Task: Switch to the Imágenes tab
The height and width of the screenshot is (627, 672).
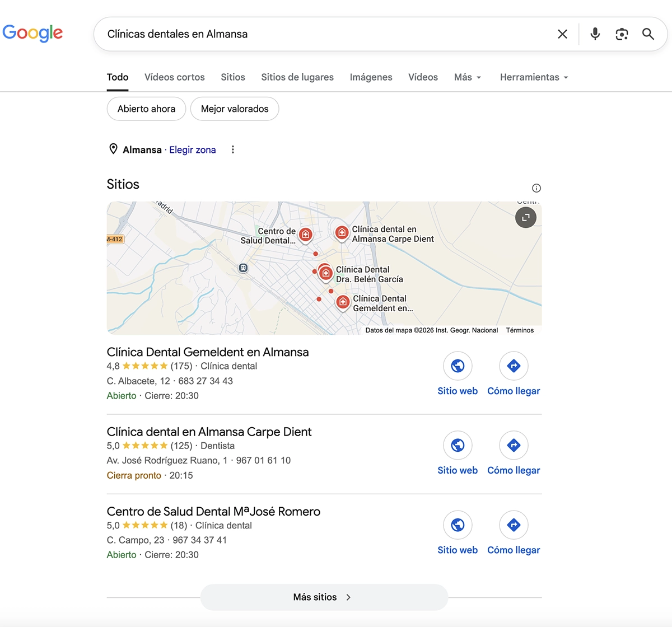Action: 371,77
